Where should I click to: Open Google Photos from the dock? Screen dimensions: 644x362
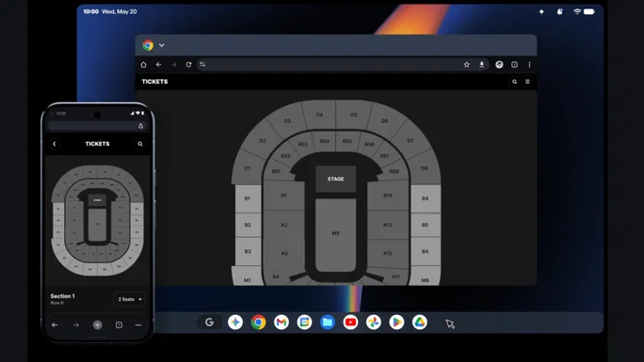click(x=374, y=323)
